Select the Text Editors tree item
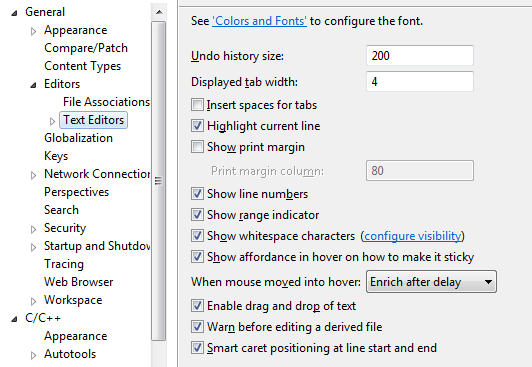Image resolution: width=532 pixels, height=367 pixels. 93,120
